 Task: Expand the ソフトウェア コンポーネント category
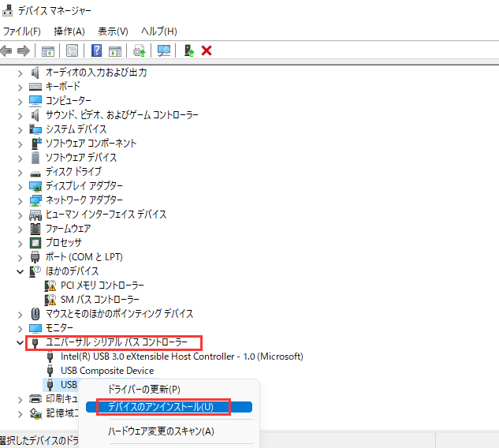pos(20,144)
